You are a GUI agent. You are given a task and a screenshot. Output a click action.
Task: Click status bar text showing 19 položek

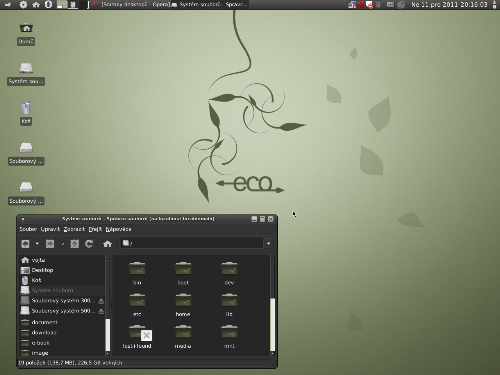pos(70,363)
